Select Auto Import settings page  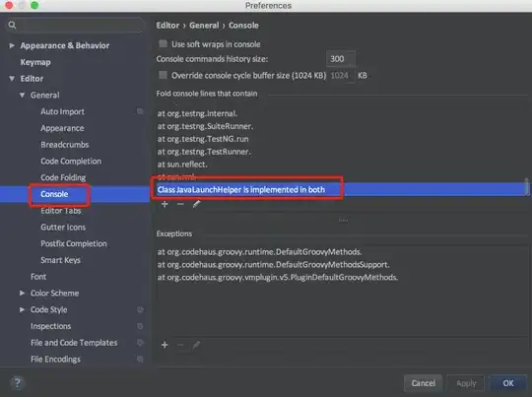tap(62, 111)
